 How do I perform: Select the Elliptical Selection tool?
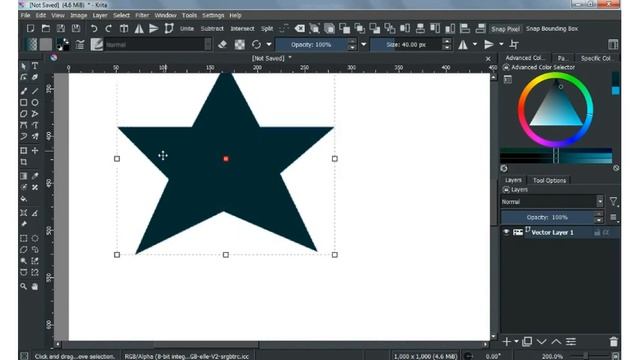(35, 238)
